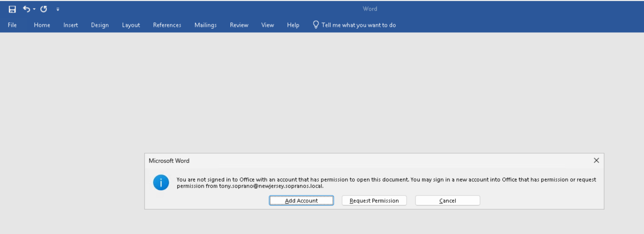The image size is (644, 234).
Task: Click the Tell me lightbulb icon
Action: [x=316, y=25]
